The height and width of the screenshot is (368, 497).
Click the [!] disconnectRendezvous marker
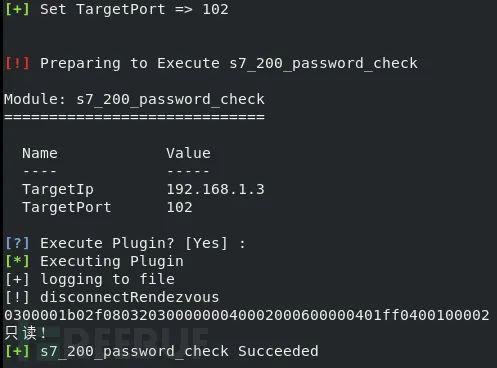[x=18, y=297]
